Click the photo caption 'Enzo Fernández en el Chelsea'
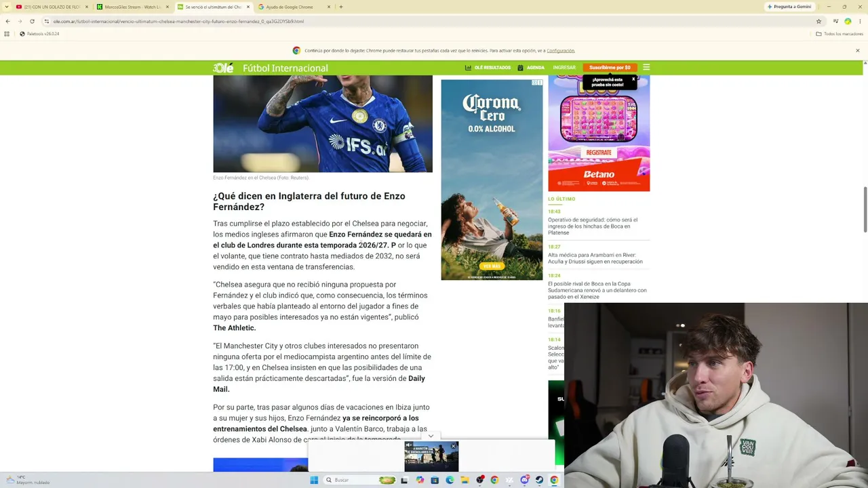Viewport: 868px width, 488px height. (261, 178)
